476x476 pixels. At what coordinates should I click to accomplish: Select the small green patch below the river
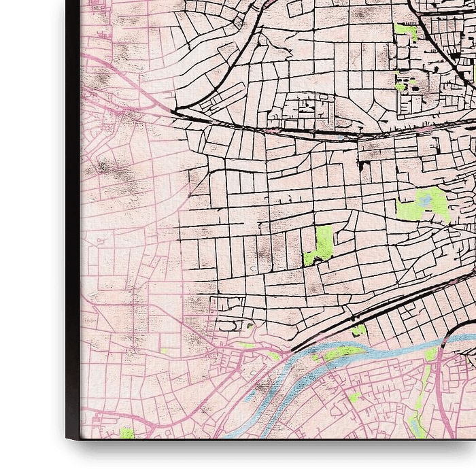click(354, 396)
